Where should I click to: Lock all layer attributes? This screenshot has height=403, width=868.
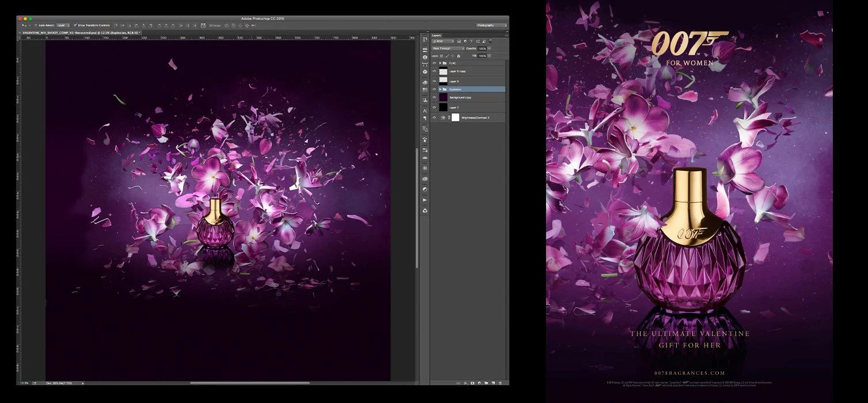pos(458,56)
